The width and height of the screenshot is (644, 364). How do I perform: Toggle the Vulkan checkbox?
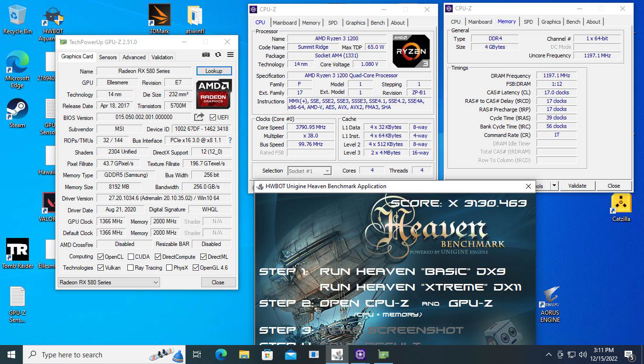[x=100, y=267]
